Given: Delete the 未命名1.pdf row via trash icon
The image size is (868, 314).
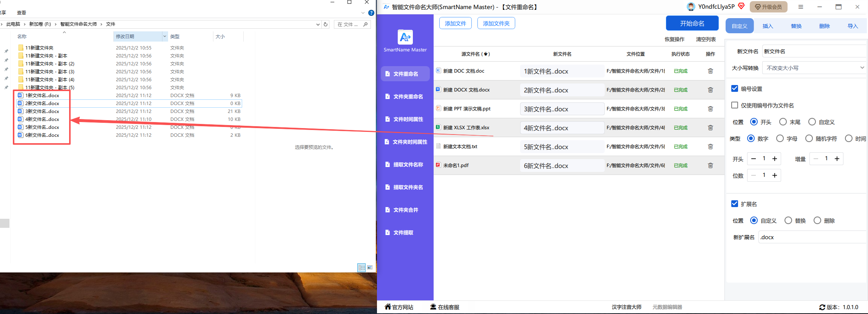Looking at the screenshot, I should click(x=710, y=166).
